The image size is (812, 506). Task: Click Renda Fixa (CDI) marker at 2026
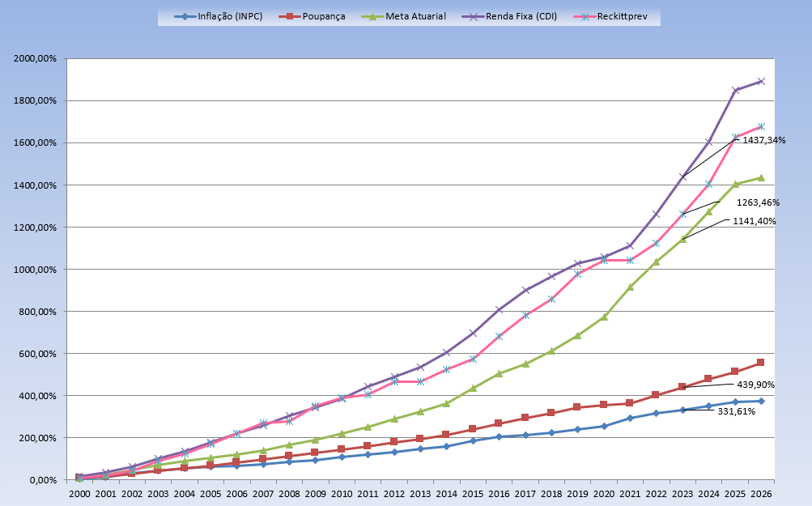point(761,81)
